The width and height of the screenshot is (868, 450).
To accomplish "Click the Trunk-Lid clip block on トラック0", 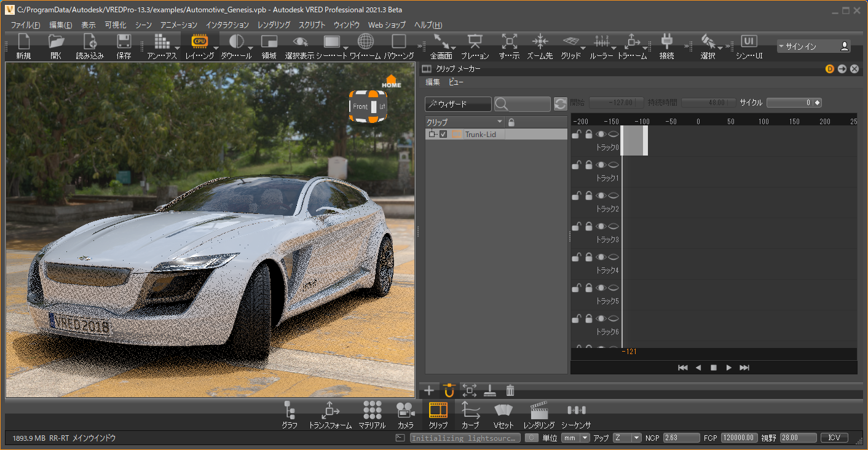I will [634, 141].
